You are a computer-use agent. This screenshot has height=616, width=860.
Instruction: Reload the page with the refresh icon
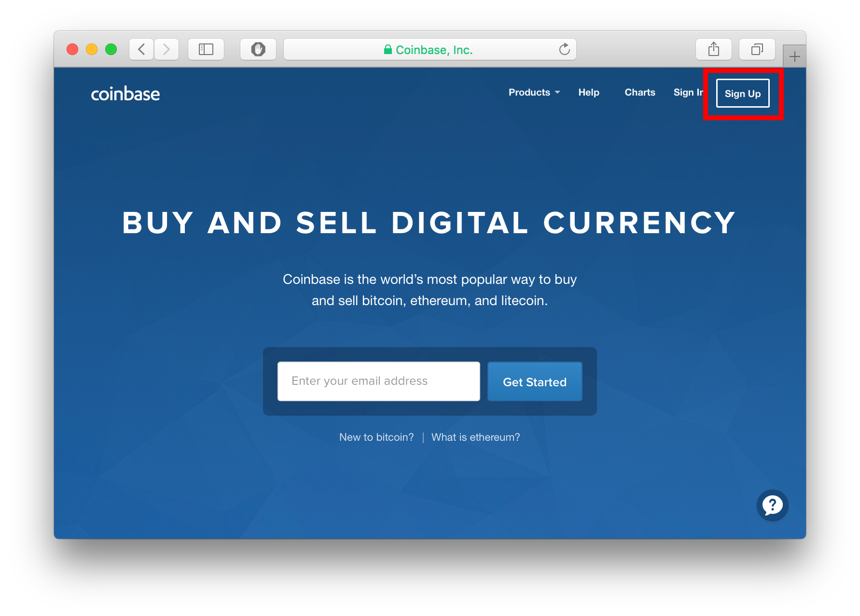tap(564, 49)
